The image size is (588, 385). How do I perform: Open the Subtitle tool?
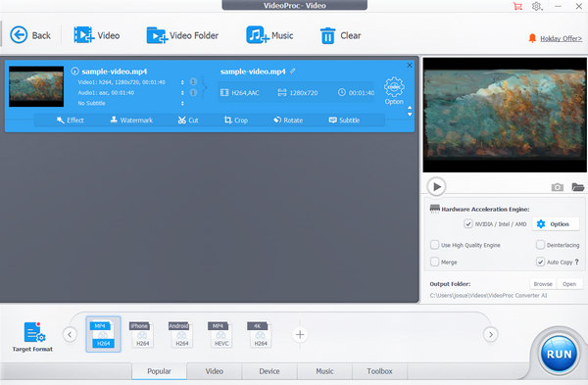[344, 120]
